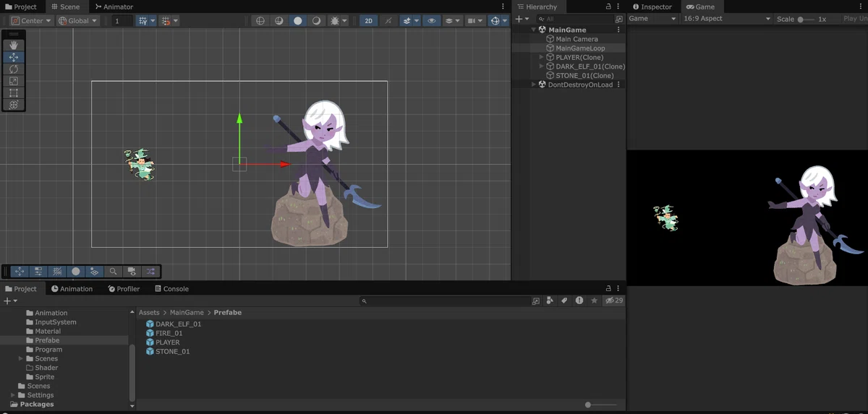Open search-by-type filter in Project panel
This screenshot has height=414, width=868.
pyautogui.click(x=550, y=301)
